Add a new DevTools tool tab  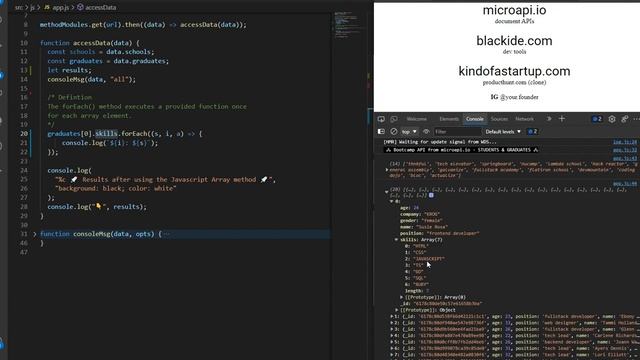click(562, 119)
